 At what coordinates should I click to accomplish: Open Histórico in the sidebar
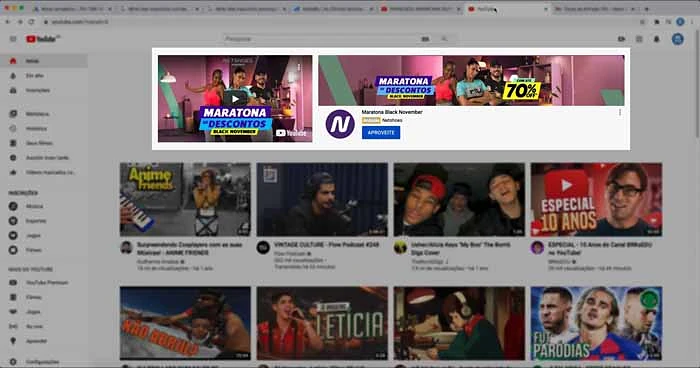(x=44, y=129)
